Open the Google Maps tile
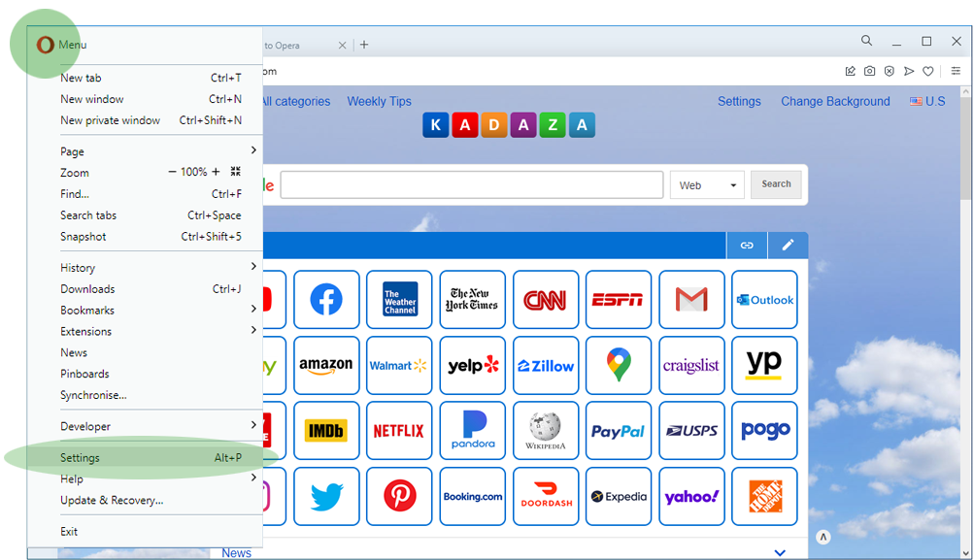The image size is (974, 560). click(618, 365)
